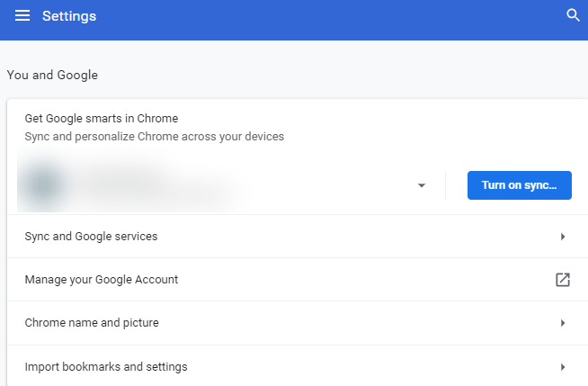The height and width of the screenshot is (386, 588).
Task: Click the search settings magnifier icon
Action: [x=573, y=15]
